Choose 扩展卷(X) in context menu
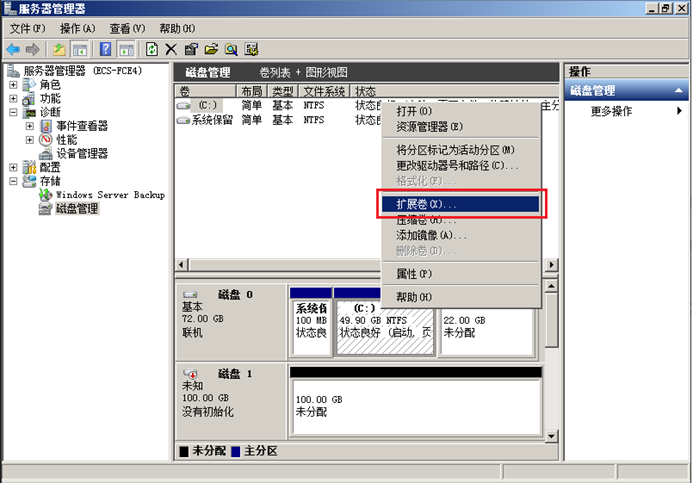The height and width of the screenshot is (483, 693). pyautogui.click(x=461, y=204)
